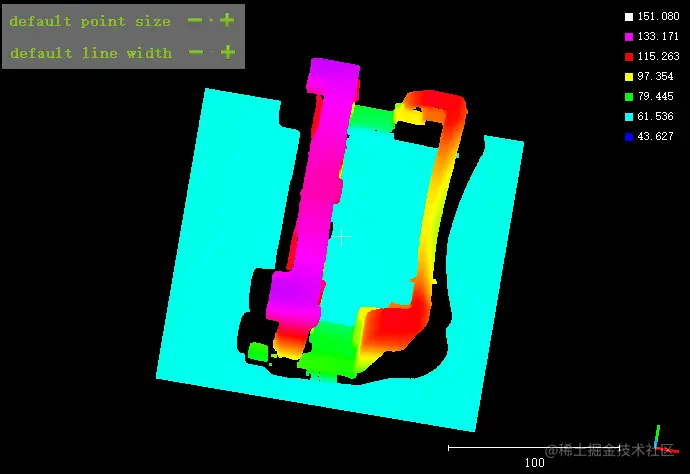Image resolution: width=690 pixels, height=474 pixels.
Task: Select the 115.263 scale value text
Action: 658,56
